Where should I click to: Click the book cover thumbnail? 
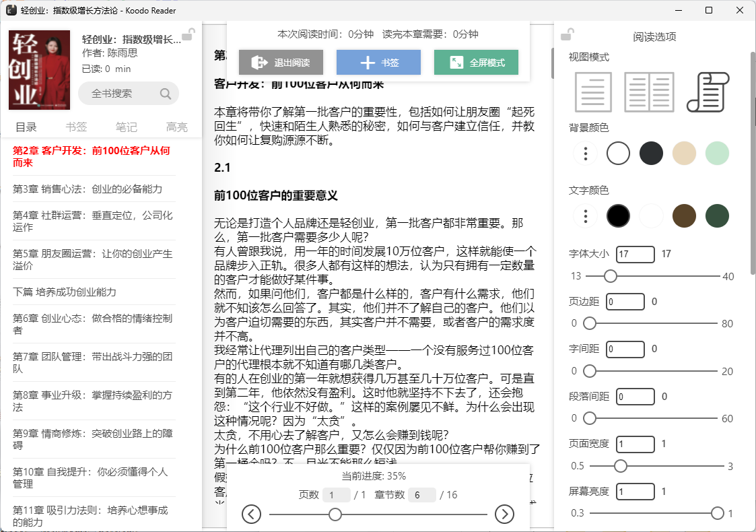(x=40, y=70)
